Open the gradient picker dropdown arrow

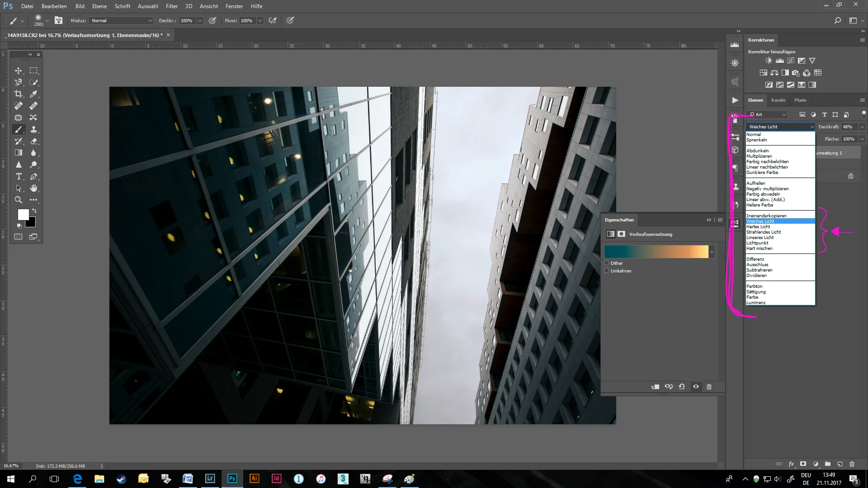pyautogui.click(x=712, y=252)
